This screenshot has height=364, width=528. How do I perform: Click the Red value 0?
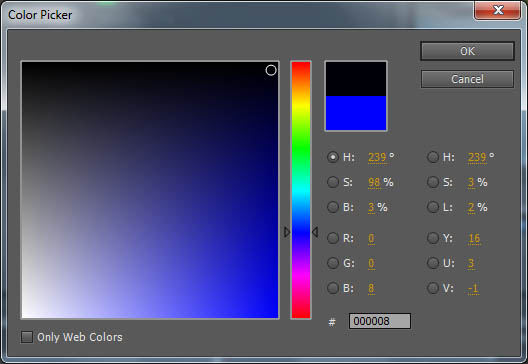[x=371, y=238]
